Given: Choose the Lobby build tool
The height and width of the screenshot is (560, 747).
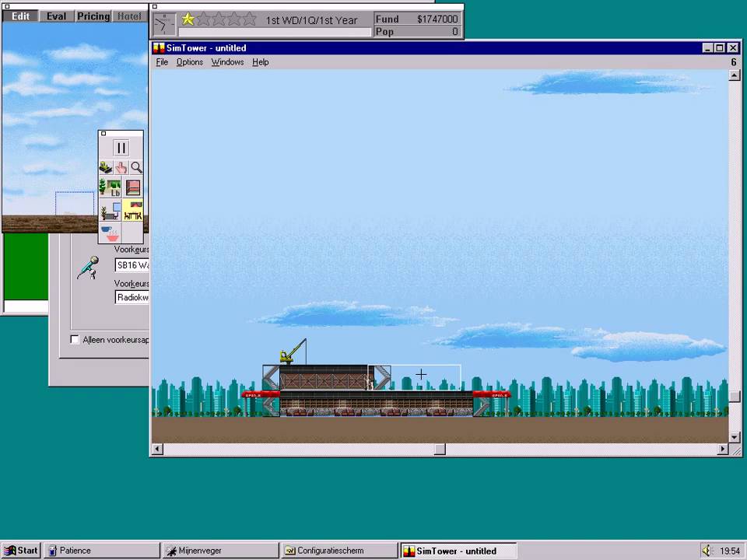Looking at the screenshot, I should coord(110,187).
